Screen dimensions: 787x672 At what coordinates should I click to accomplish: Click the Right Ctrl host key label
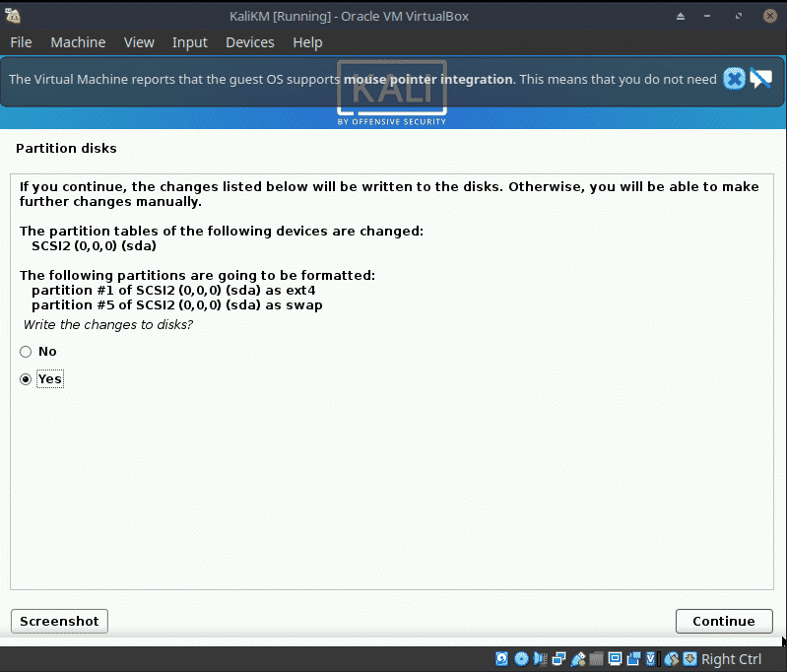(731, 659)
